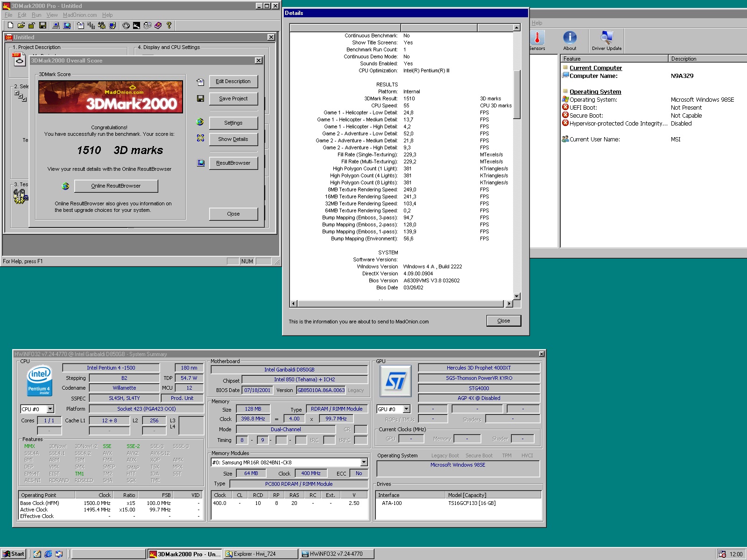Click the globe icon beside Online ResultBrowser
The width and height of the screenshot is (747, 560).
(65, 186)
